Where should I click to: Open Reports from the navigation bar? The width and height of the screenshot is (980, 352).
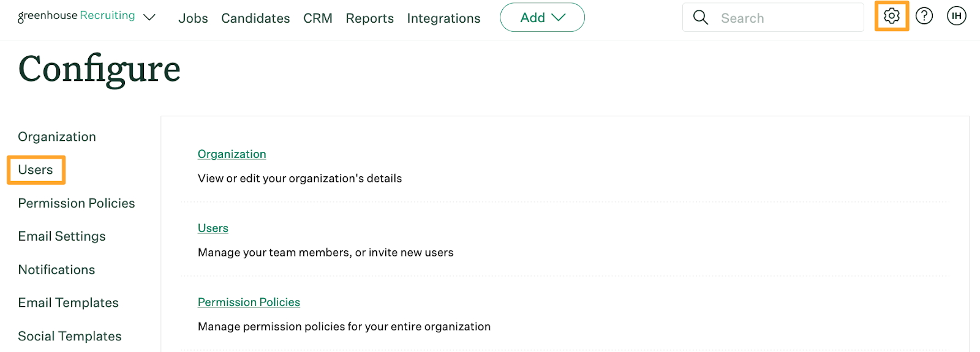(369, 18)
